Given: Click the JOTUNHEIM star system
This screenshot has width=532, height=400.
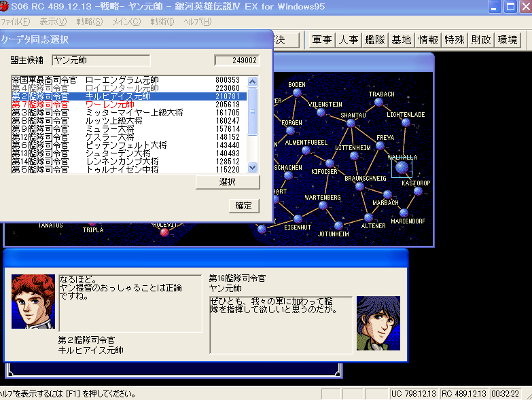Looking at the screenshot, I should [338, 225].
